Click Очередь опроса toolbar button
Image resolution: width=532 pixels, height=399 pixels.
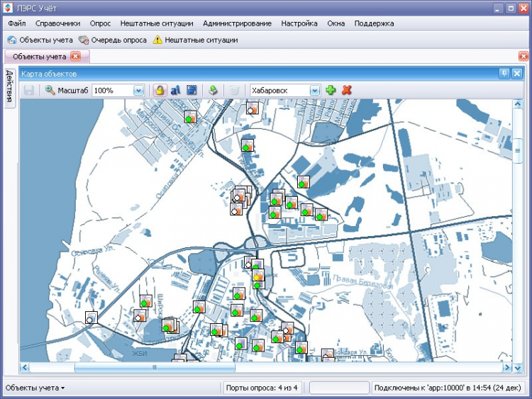click(x=113, y=40)
